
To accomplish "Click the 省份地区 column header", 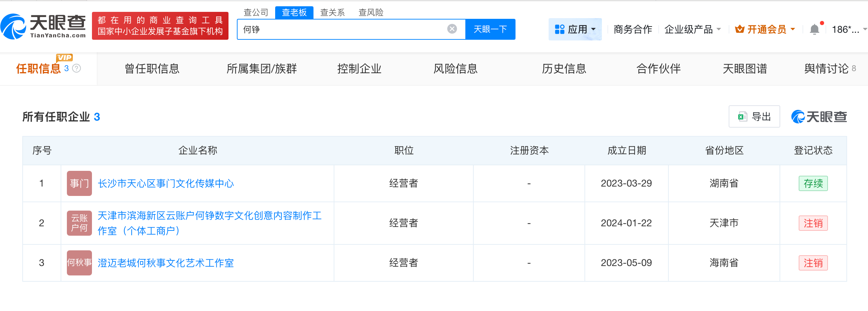I will click(724, 150).
